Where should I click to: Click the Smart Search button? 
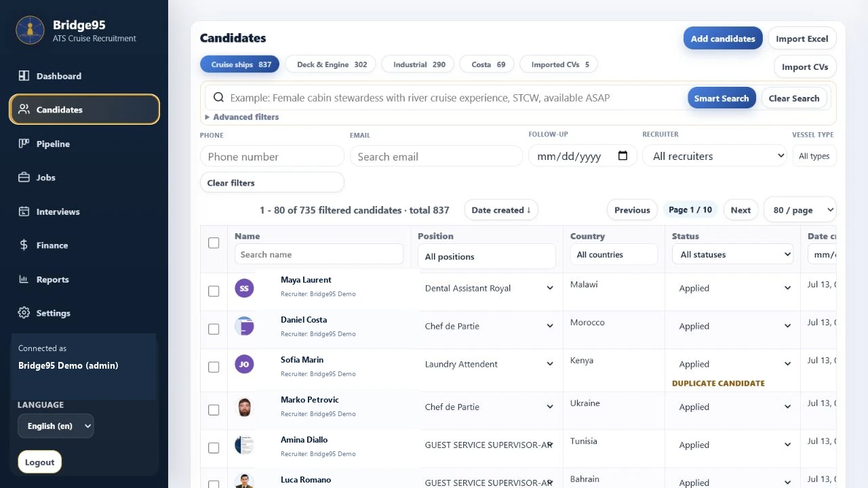click(x=722, y=98)
